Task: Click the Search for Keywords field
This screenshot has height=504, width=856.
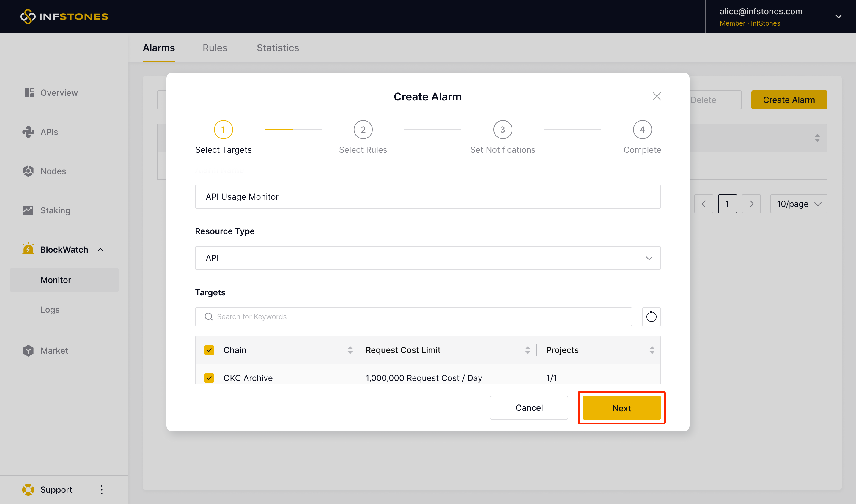Action: coord(418,316)
